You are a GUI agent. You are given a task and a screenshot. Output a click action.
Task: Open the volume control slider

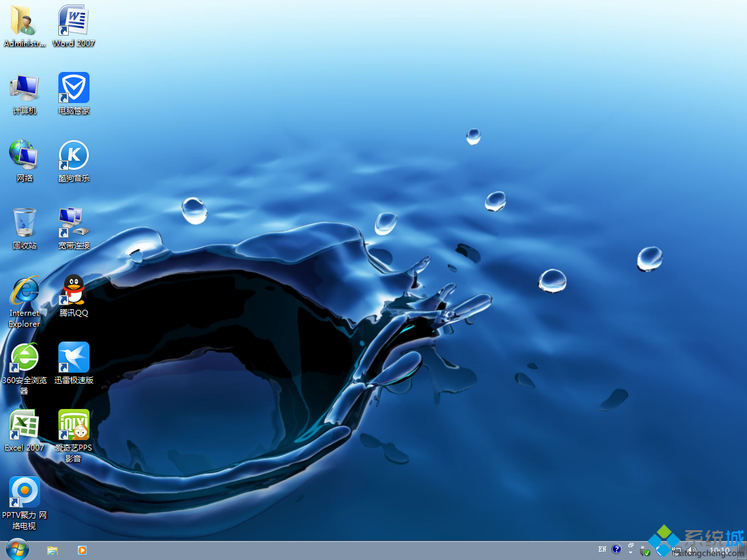click(x=691, y=551)
